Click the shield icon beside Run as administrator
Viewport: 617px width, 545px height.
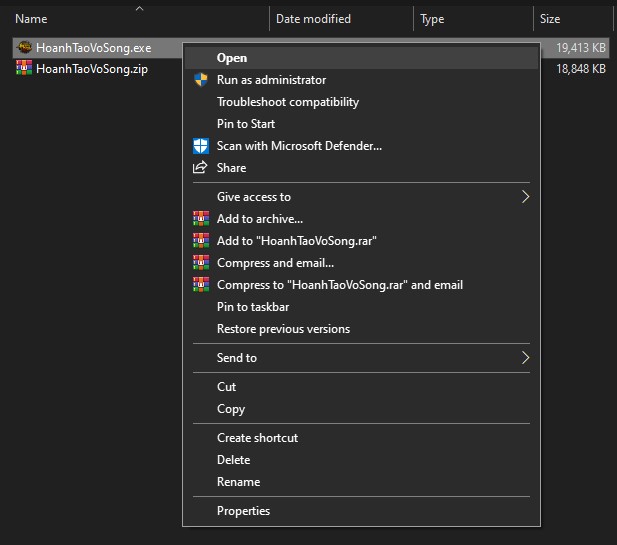pos(200,80)
